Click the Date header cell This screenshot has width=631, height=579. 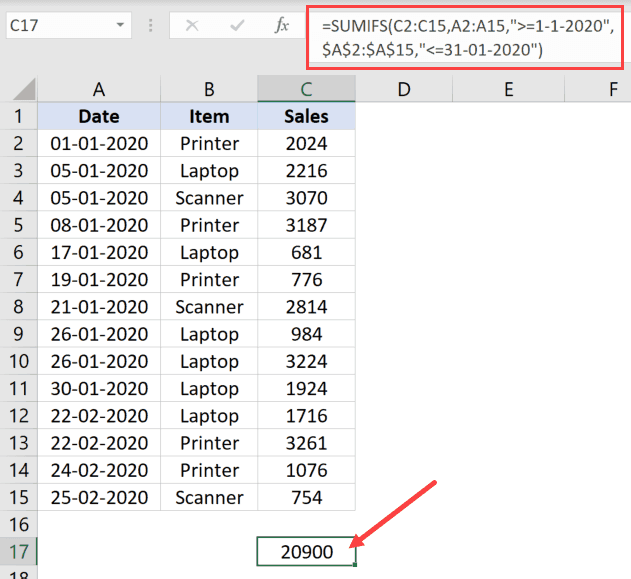tap(99, 116)
